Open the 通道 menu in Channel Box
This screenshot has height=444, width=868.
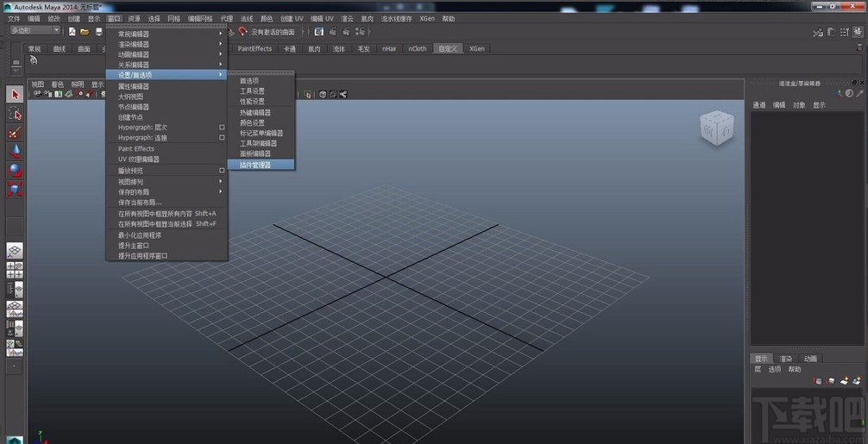[x=758, y=105]
